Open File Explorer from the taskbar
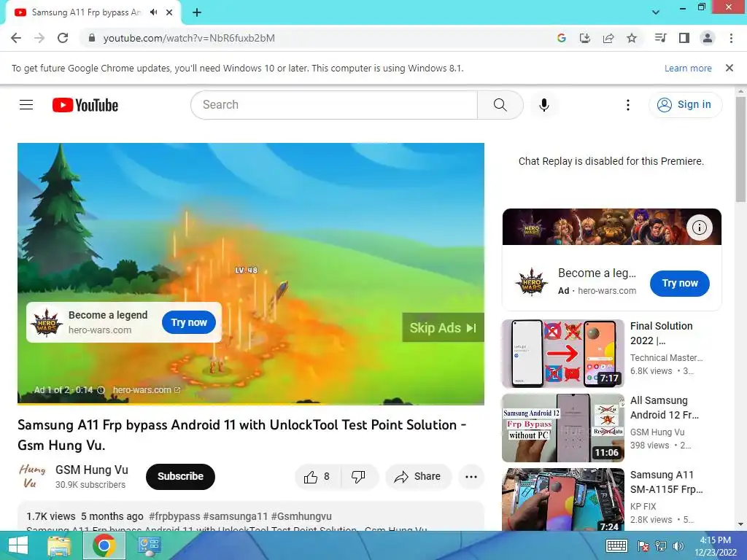The height and width of the screenshot is (560, 747). tap(59, 545)
